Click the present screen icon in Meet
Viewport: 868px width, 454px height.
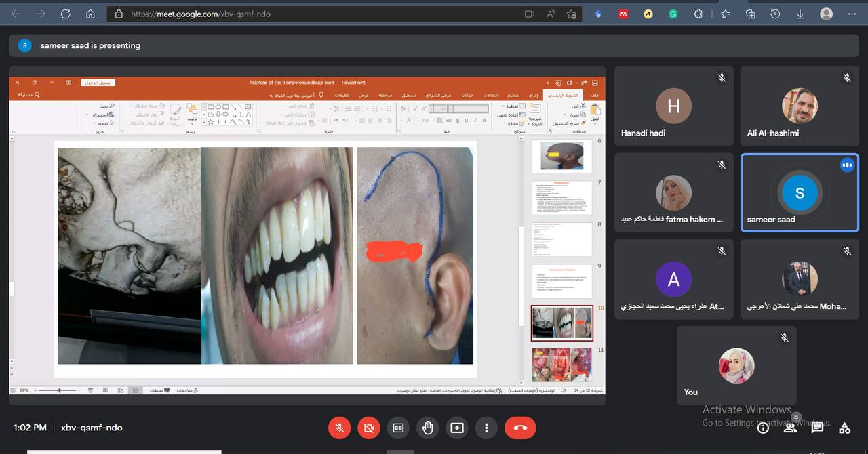(457, 428)
